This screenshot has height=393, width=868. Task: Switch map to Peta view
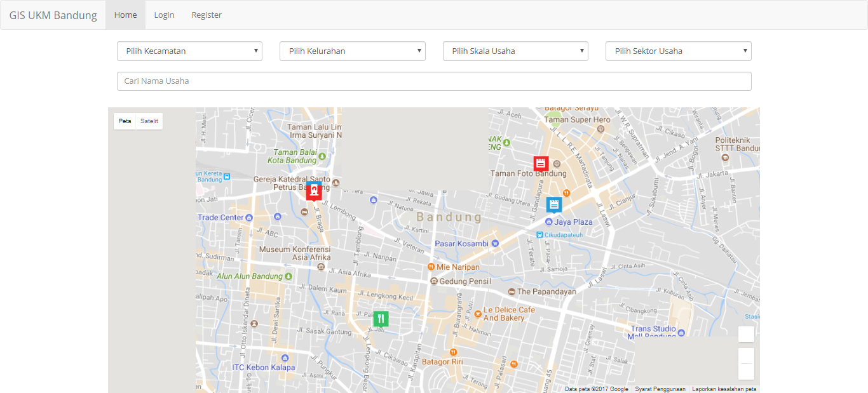[125, 121]
